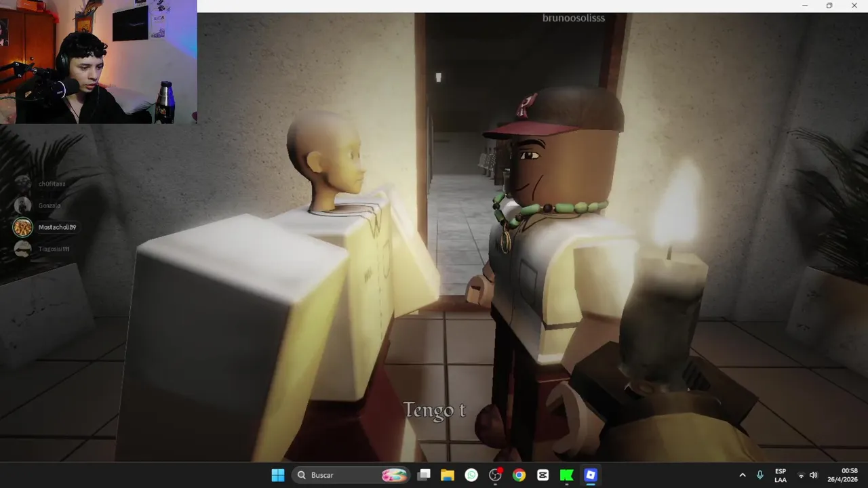This screenshot has width=868, height=488.
Task: Click the Tiagosisi111 name label
Action: click(x=54, y=249)
